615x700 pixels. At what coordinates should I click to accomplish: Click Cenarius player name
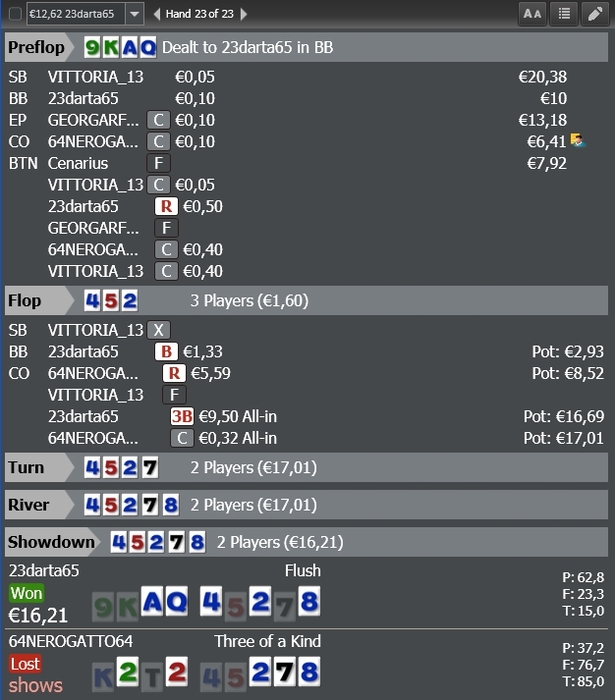coord(78,163)
